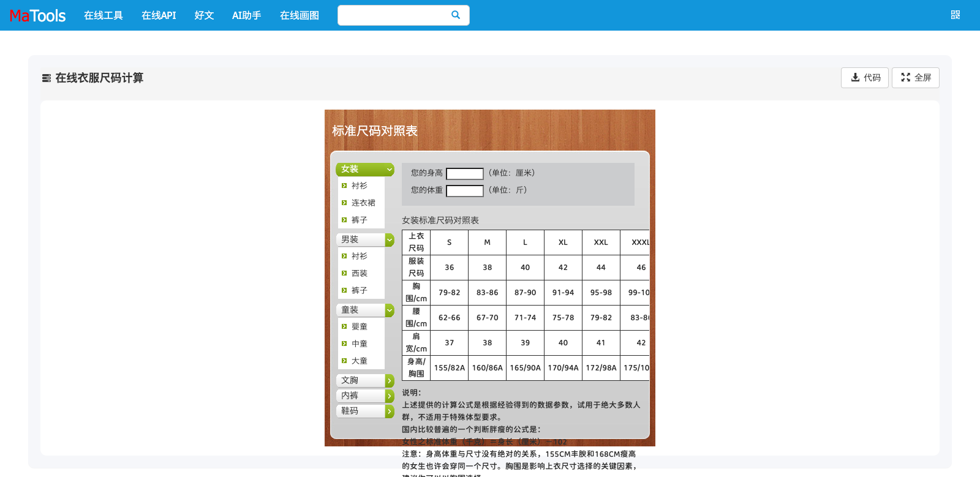The height and width of the screenshot is (477, 980).
Task: Click the arrow icon beside 女装 衬衫
Action: pyautogui.click(x=344, y=186)
